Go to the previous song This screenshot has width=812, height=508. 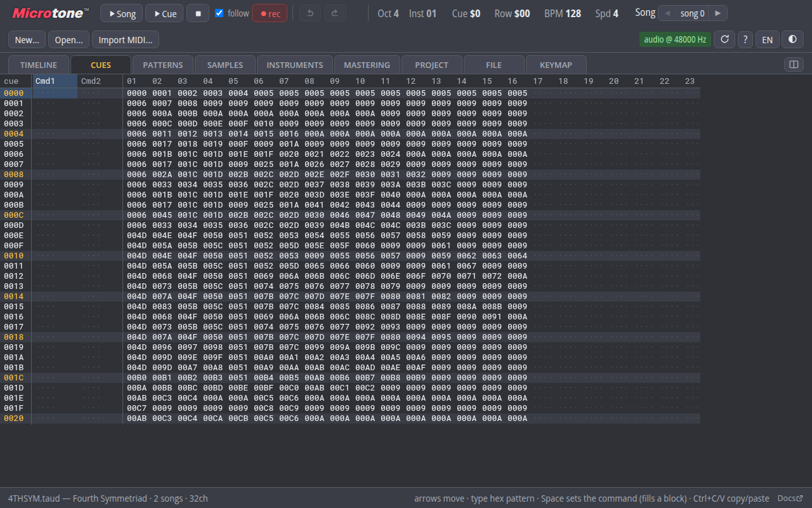click(667, 13)
